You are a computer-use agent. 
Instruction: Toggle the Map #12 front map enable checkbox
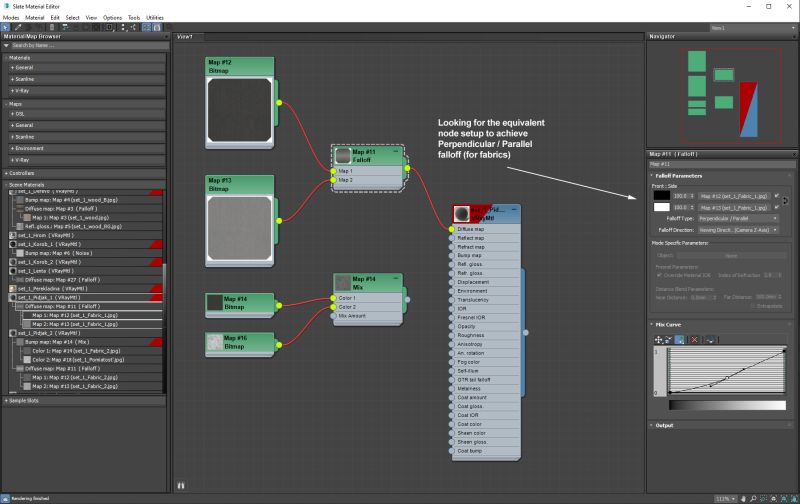pos(777,195)
